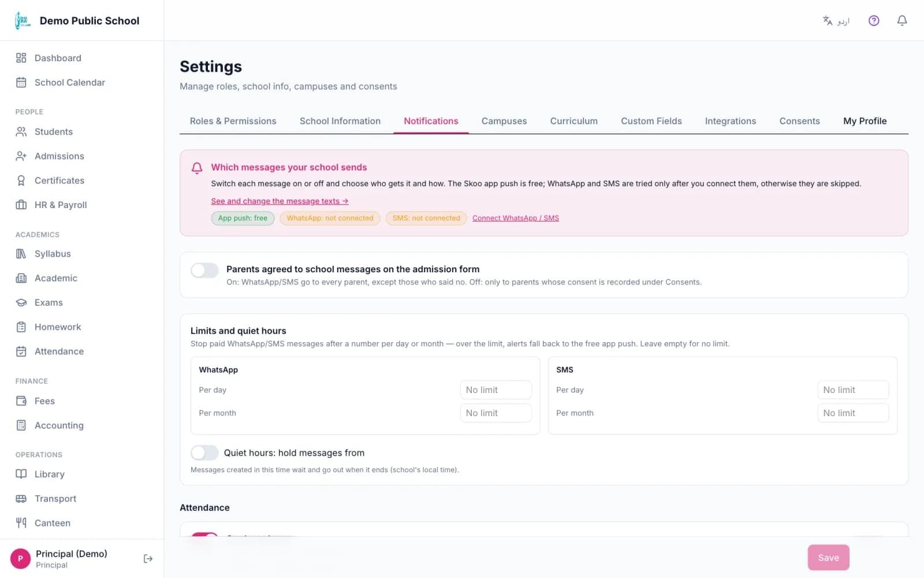Viewport: 924px width, 578px height.
Task: Open the Dashboard grid icon
Action: pos(21,58)
